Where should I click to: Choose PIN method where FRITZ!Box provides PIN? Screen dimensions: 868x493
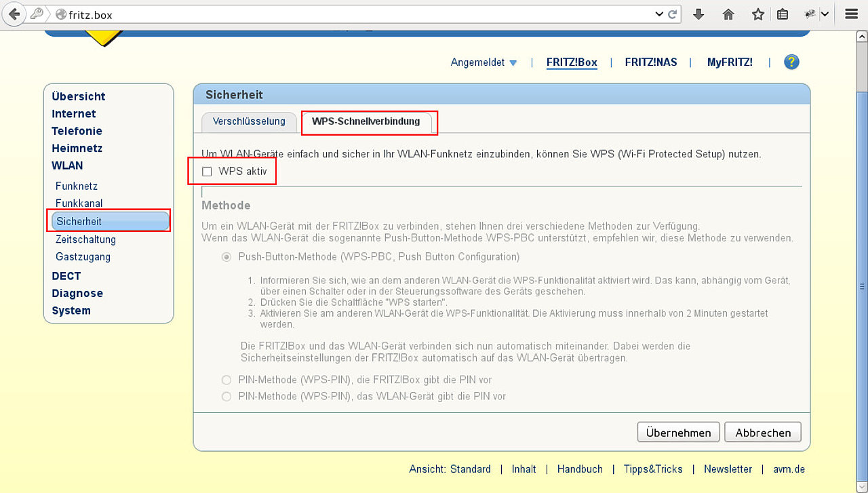point(226,380)
